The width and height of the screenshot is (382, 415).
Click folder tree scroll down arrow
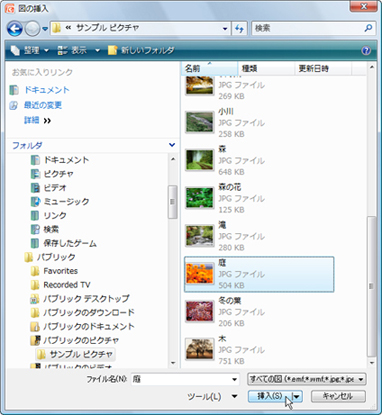(173, 363)
